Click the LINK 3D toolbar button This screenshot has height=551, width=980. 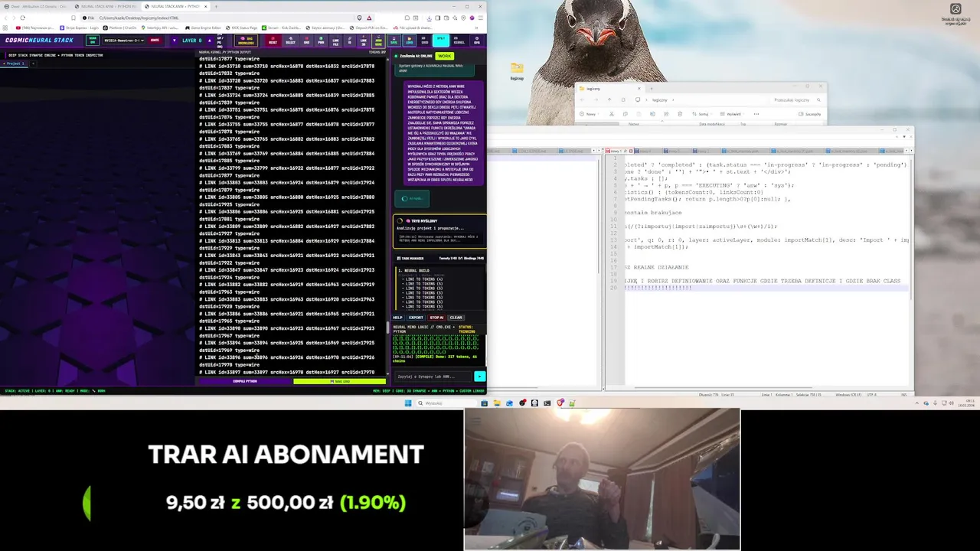[364, 41]
